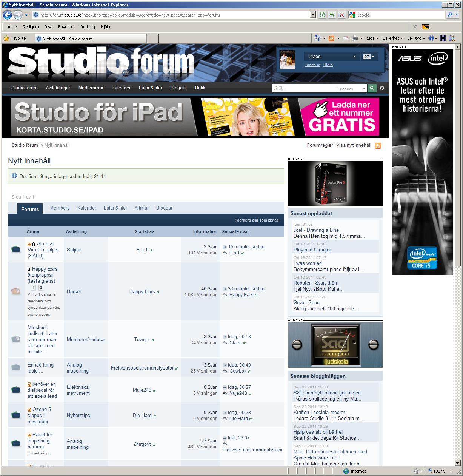Click the Guitar Pro 6 ad thumbnail
Viewport: 463px width, 476px height.
click(335, 183)
